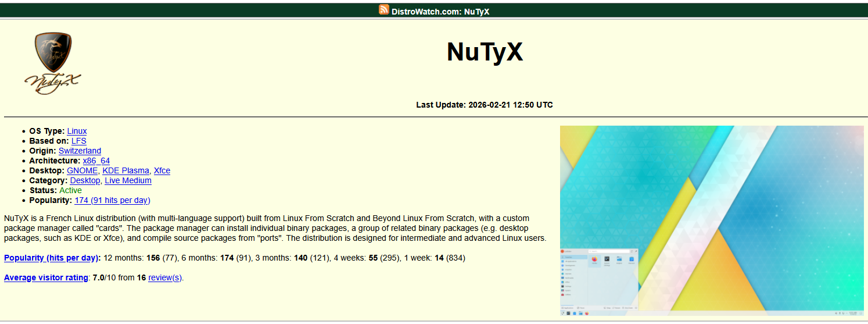Open the Xfce desktop link
The height and width of the screenshot is (324, 868).
coord(162,170)
